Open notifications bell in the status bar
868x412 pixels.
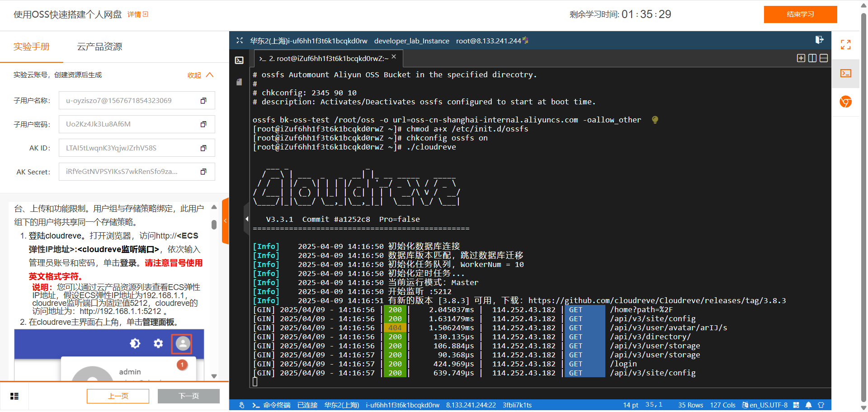point(808,405)
